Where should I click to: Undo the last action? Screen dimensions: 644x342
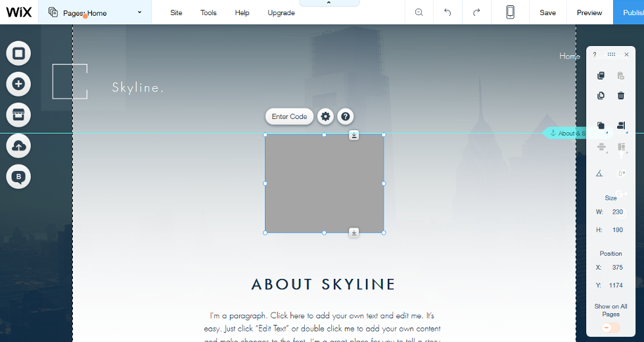coord(448,12)
